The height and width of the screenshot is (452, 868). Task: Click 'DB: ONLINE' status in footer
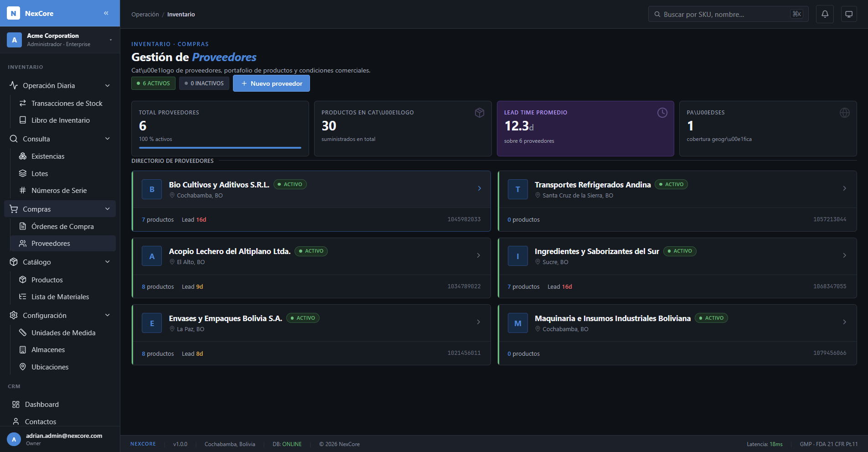(287, 444)
